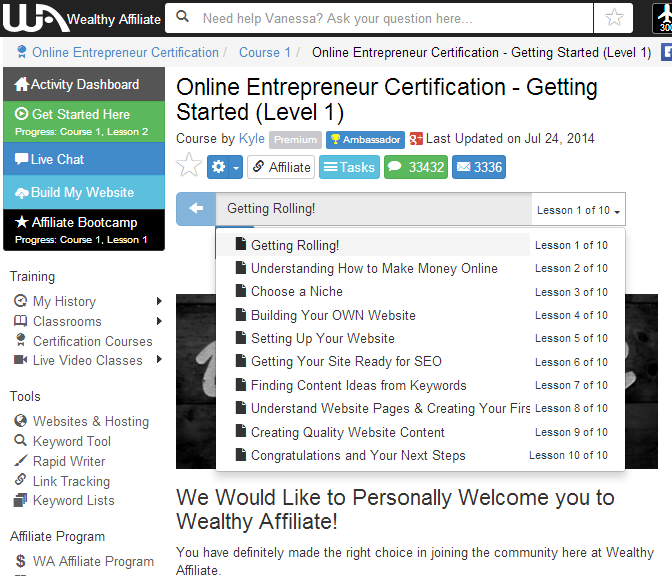The image size is (672, 576).
Task: Select Understanding How to Make Money Online
Action: click(420, 268)
